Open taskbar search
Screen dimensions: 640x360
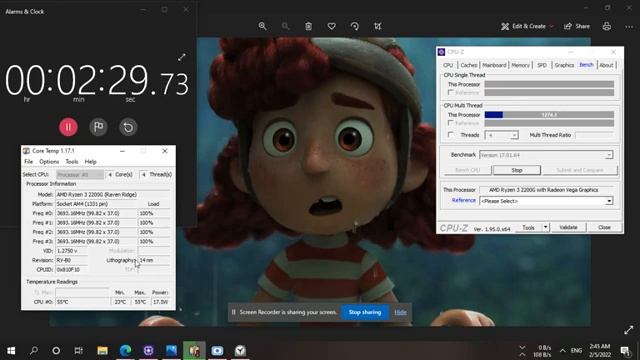34,351
